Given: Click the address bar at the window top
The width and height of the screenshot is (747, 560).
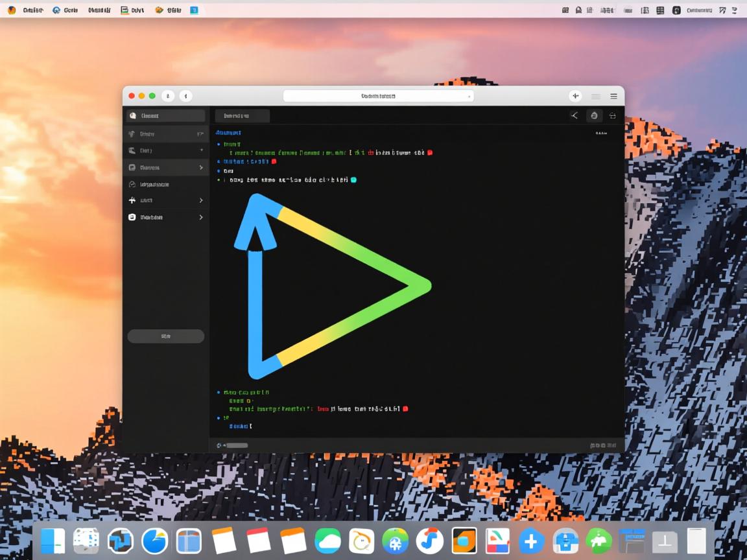Looking at the screenshot, I should click(x=378, y=96).
